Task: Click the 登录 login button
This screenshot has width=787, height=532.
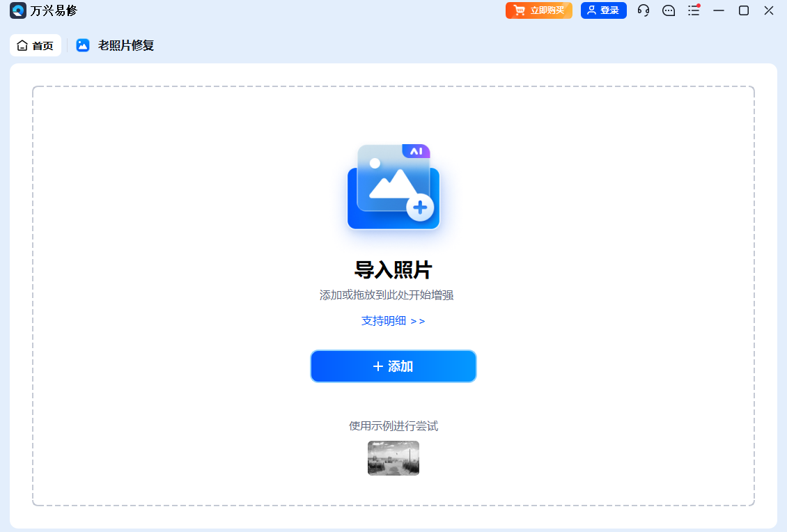Action: pos(603,10)
